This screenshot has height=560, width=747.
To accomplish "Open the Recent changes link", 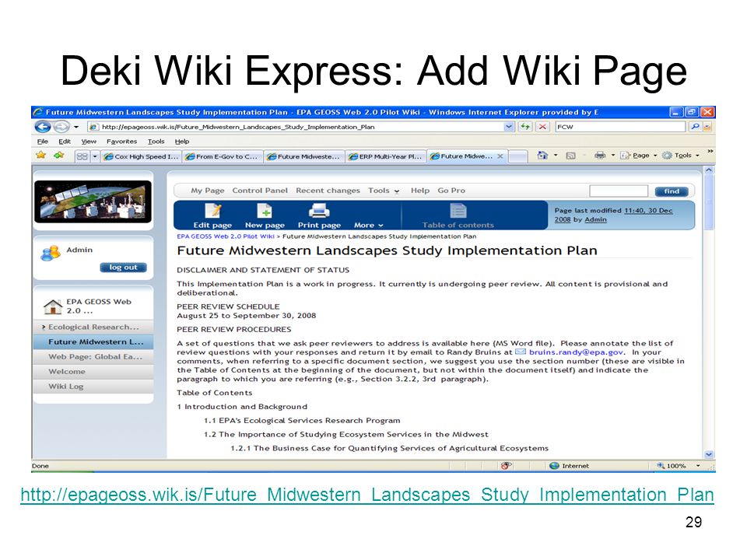I will point(328,191).
